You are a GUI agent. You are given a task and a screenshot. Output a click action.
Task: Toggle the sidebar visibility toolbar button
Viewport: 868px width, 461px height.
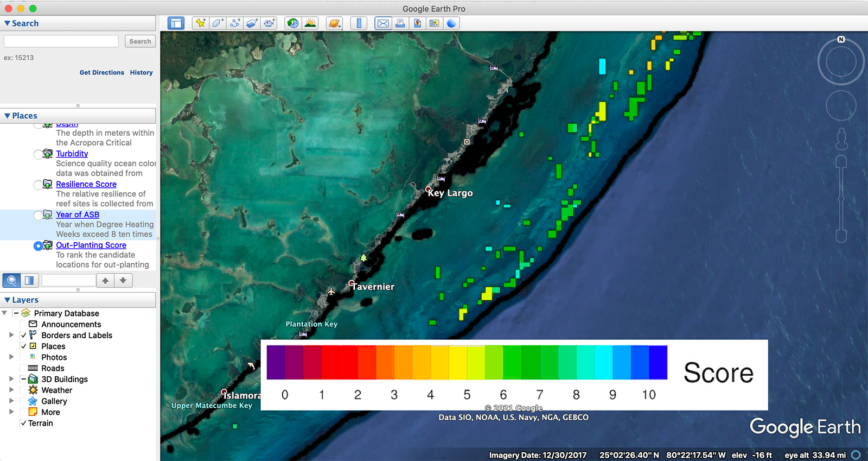176,23
